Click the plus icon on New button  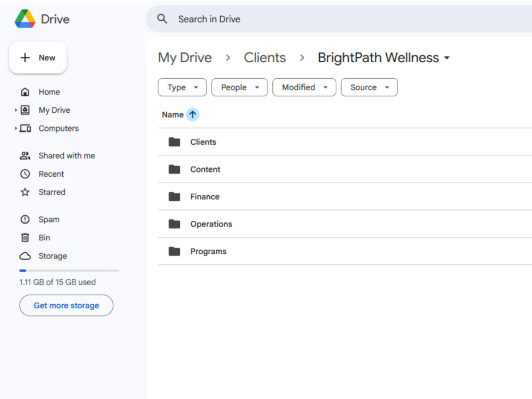25,57
